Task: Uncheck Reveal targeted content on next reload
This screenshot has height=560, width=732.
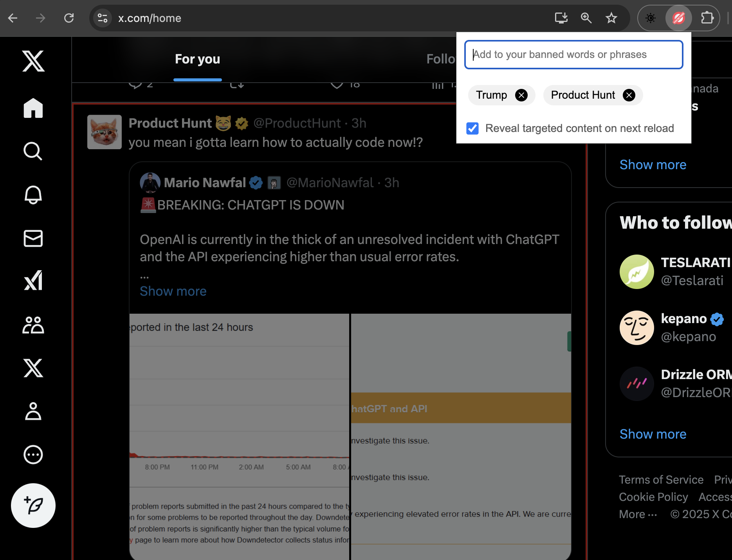Action: pos(472,128)
